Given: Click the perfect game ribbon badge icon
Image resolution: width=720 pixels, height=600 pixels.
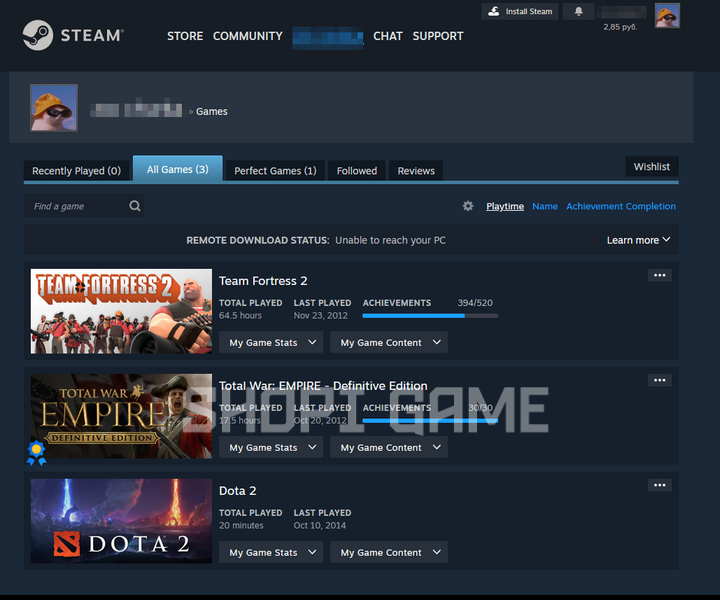Looking at the screenshot, I should coord(36,453).
